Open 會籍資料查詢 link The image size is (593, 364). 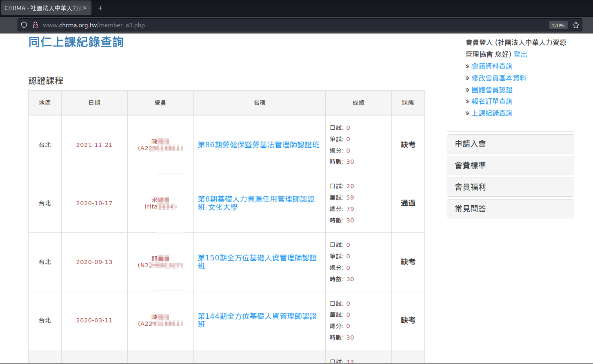tap(492, 66)
